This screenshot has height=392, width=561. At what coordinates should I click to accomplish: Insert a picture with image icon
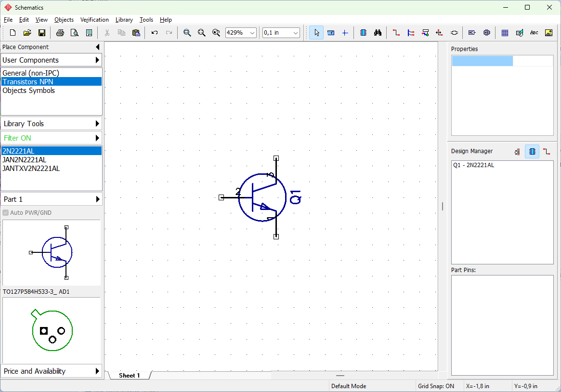[548, 33]
